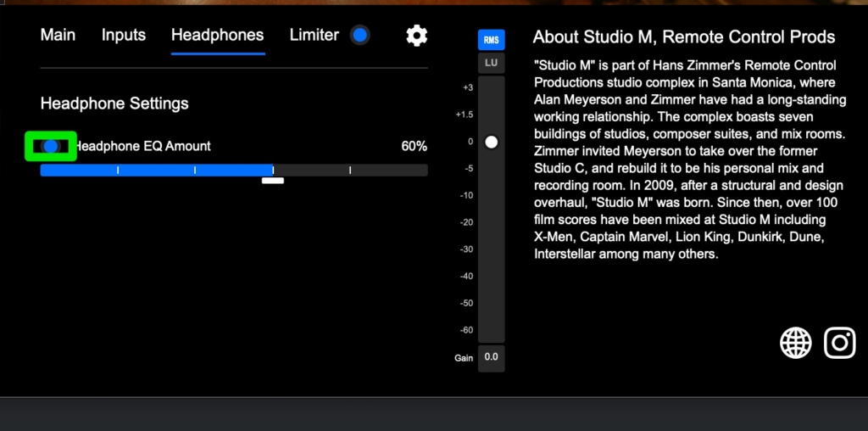Click the white marker below the EQ slider
This screenshot has width=868, height=431.
[x=273, y=181]
